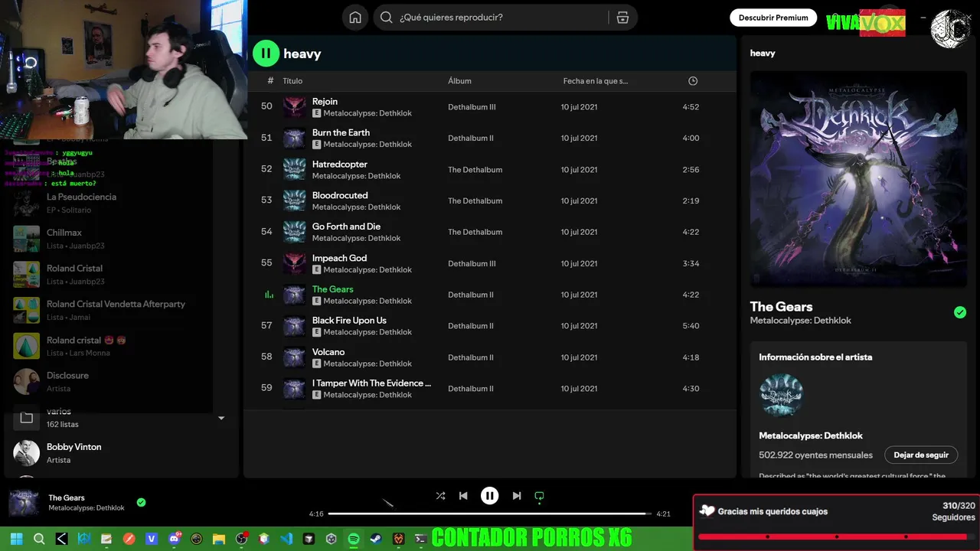Select the Bloodrocuted track title

pyautogui.click(x=340, y=195)
